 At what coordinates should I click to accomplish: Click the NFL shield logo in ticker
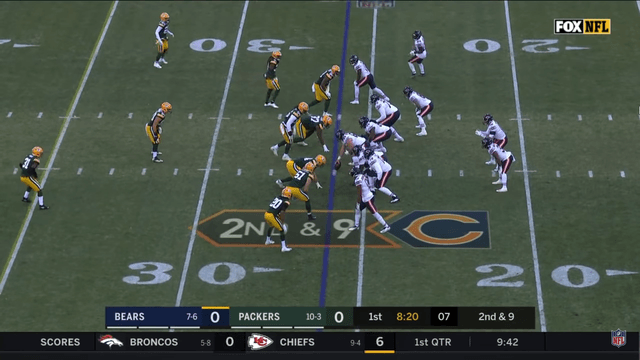click(x=618, y=338)
